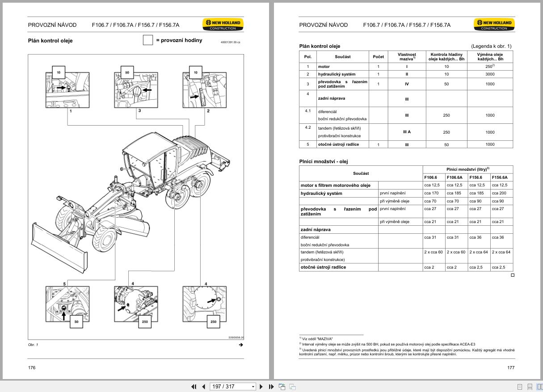Viewport: 543px width, 392px height.
Task: Click the 'Obr. 1' figure caption
Action: (x=33, y=345)
